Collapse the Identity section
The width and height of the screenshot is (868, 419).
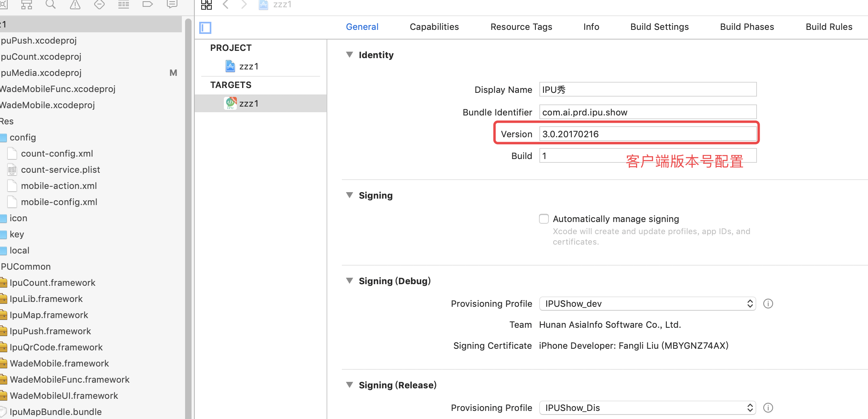(350, 54)
